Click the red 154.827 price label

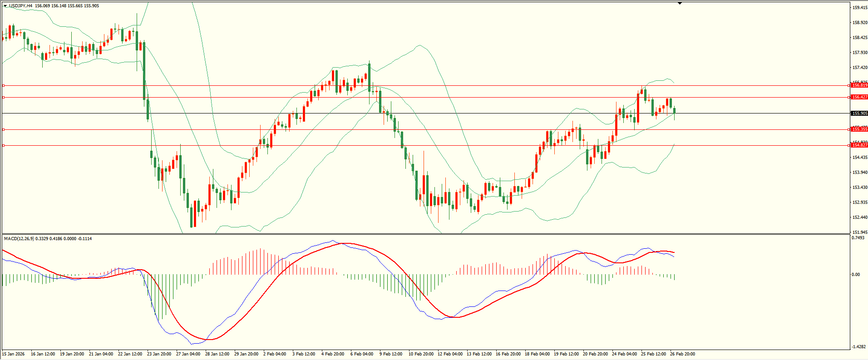coord(859,145)
